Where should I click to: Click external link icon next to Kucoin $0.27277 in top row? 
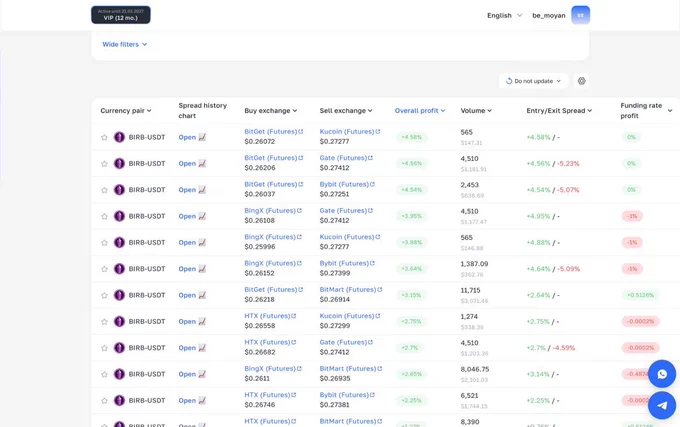378,131
